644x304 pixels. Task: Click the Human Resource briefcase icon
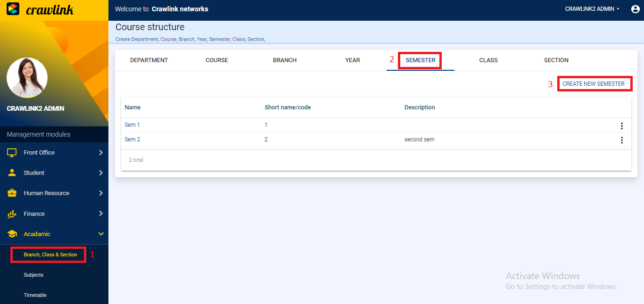(x=12, y=193)
